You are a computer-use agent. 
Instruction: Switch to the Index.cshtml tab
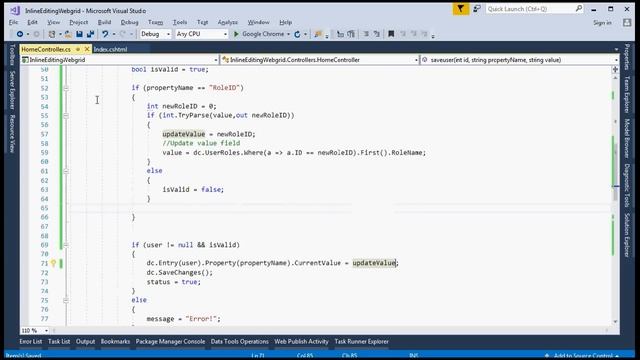click(x=110, y=49)
